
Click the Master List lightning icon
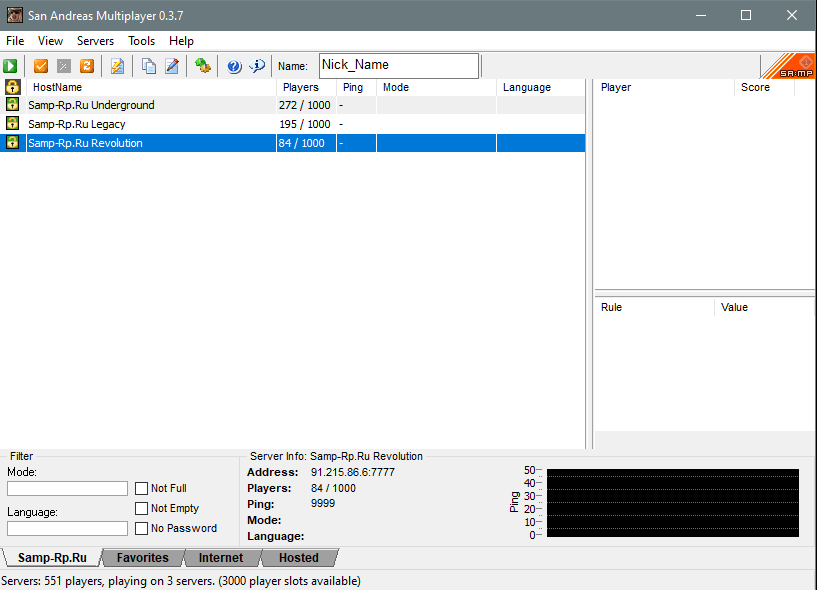coord(117,66)
